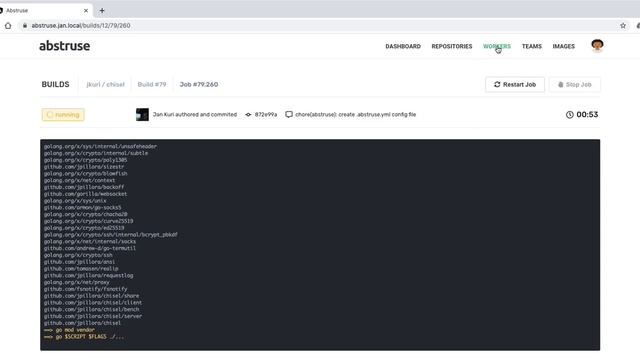The height and width of the screenshot is (360, 640).
Task: Select the Abstruse browser tab
Action: point(45,11)
